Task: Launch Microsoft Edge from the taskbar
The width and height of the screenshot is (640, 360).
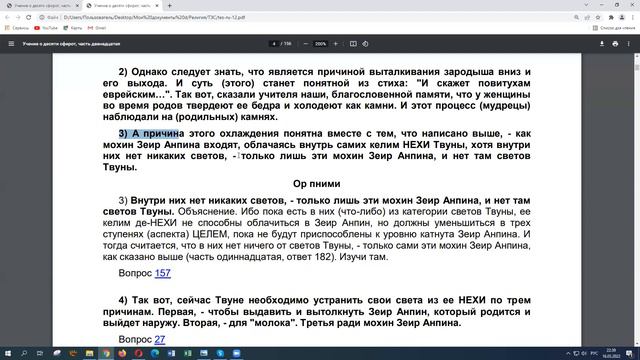Action: pos(155,353)
